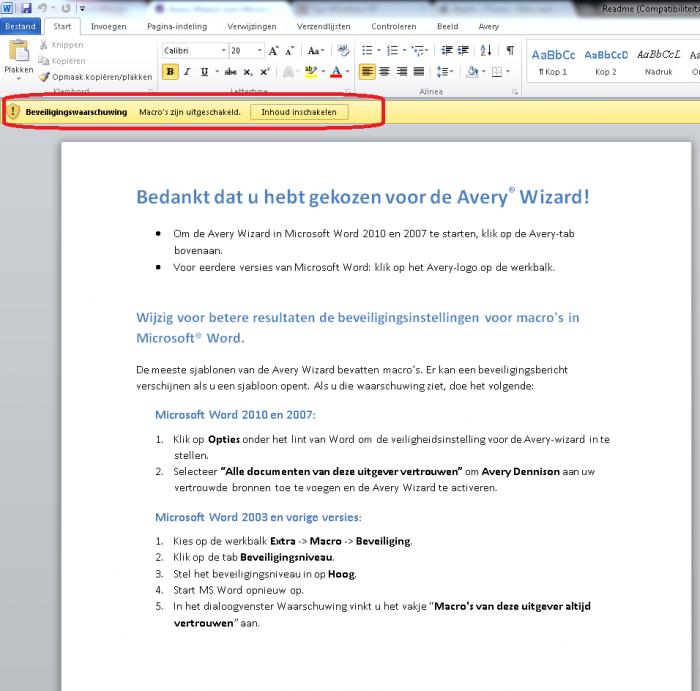Increase the font size with grow icon
The width and height of the screenshot is (700, 691).
(273, 50)
